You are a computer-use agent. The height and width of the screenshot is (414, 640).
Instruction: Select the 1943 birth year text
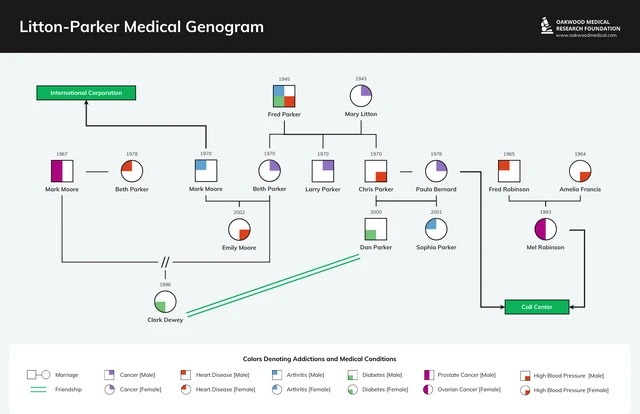point(361,78)
